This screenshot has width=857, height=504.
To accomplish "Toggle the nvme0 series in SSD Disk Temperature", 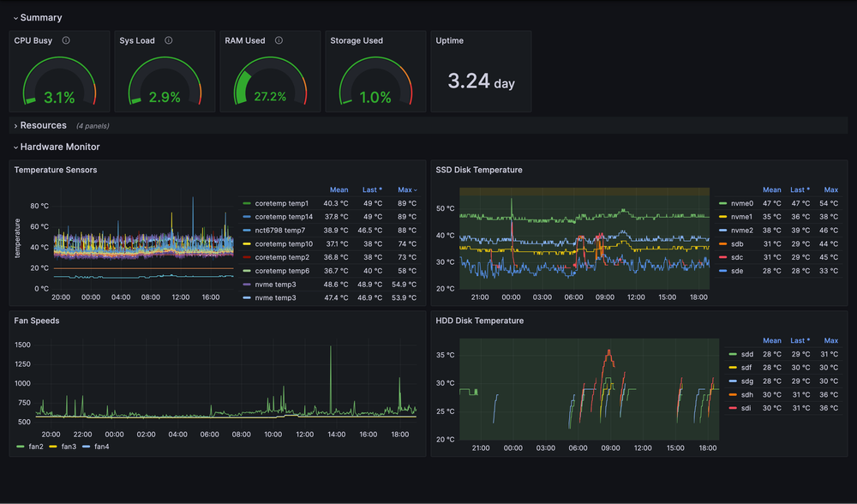I will (x=744, y=203).
